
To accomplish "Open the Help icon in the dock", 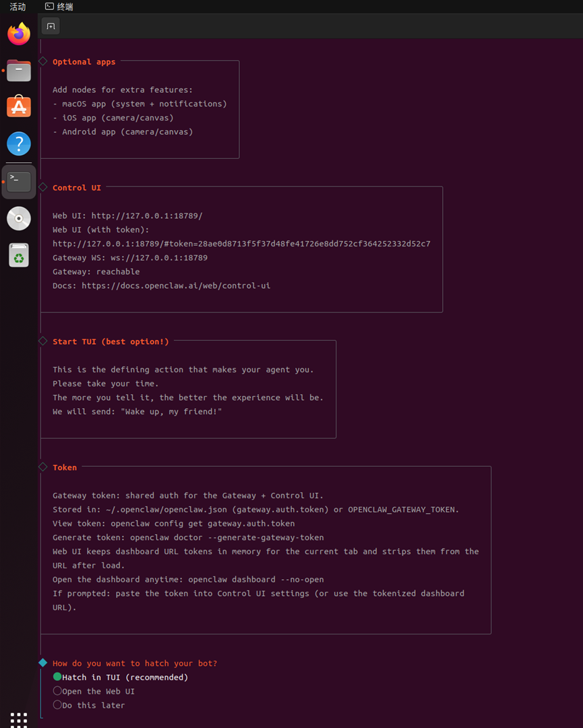I will [x=19, y=144].
